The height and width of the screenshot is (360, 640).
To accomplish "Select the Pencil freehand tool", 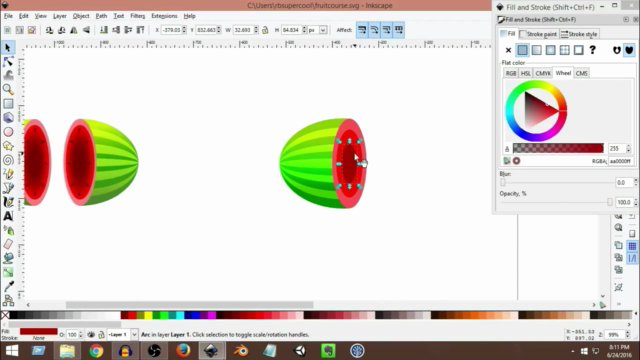I will [8, 174].
